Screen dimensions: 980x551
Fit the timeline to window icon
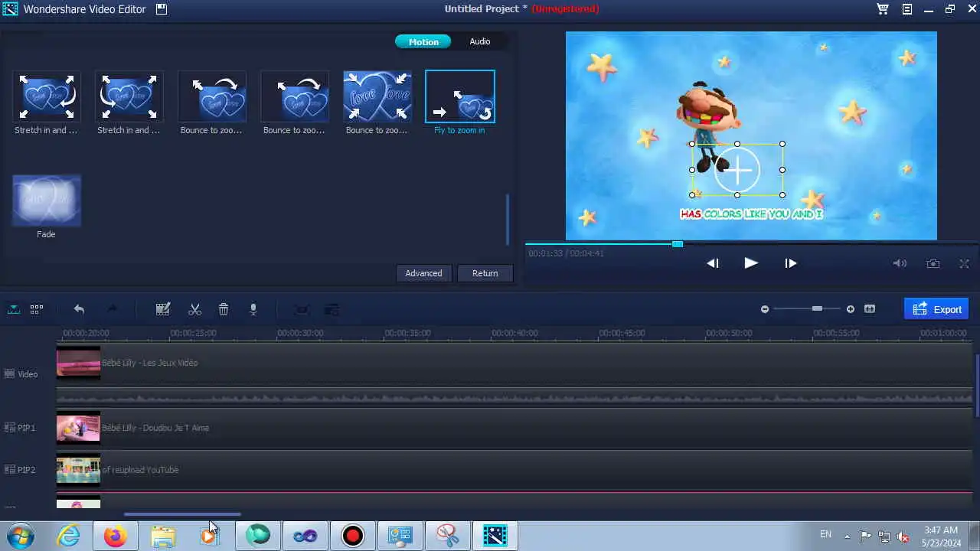(x=870, y=309)
